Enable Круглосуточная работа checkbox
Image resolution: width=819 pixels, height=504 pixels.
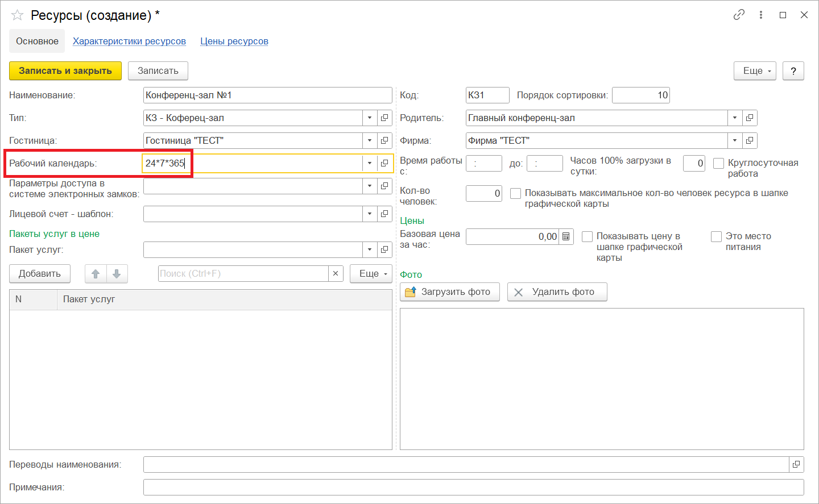[x=718, y=163]
